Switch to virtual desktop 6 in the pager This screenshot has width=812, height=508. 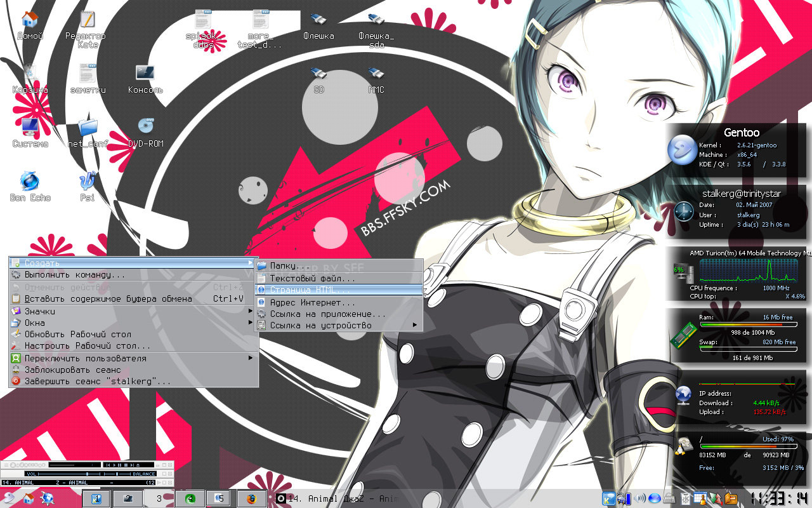252,498
